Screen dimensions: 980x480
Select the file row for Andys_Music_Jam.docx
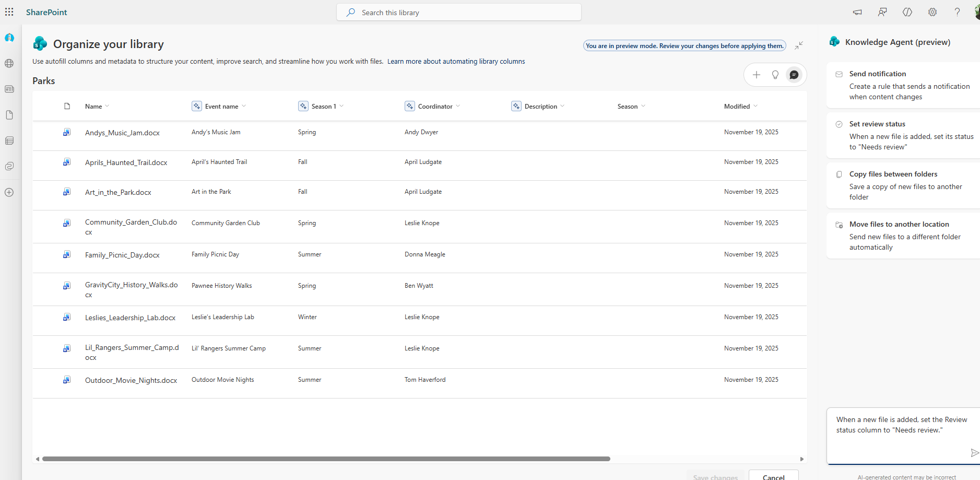(67, 132)
